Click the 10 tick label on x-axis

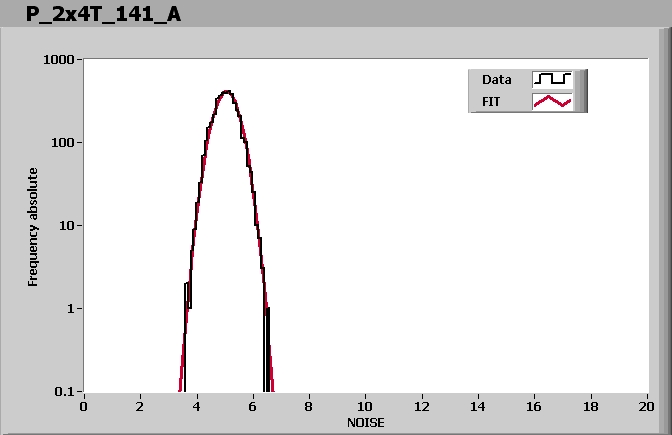[x=365, y=406]
